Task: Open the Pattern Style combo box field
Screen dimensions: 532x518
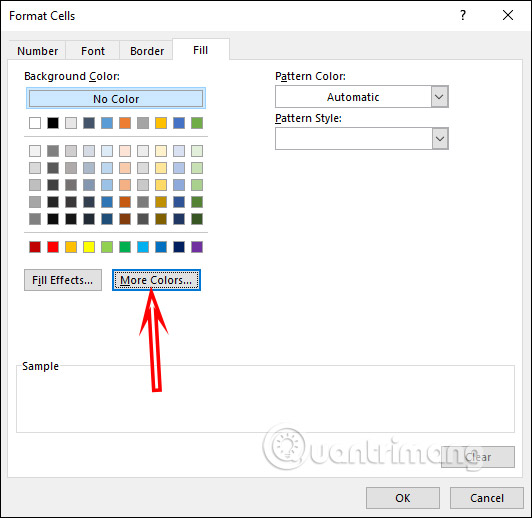Action: pyautogui.click(x=362, y=139)
